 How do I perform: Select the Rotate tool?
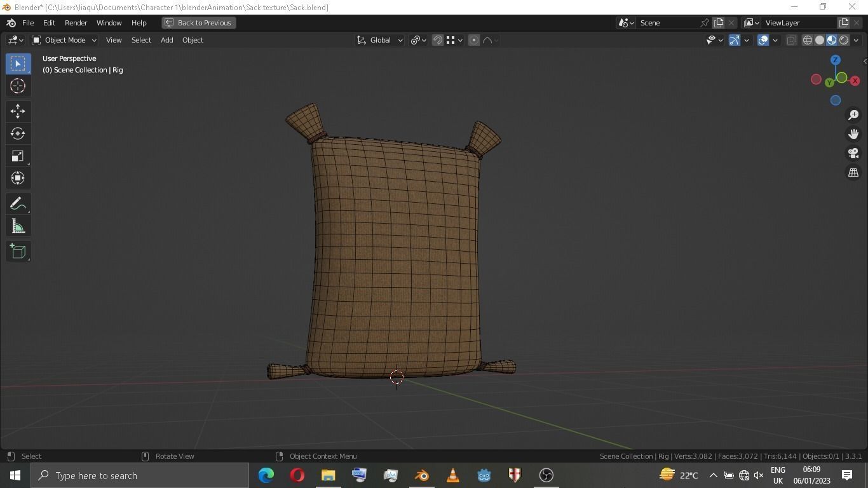[x=17, y=133]
